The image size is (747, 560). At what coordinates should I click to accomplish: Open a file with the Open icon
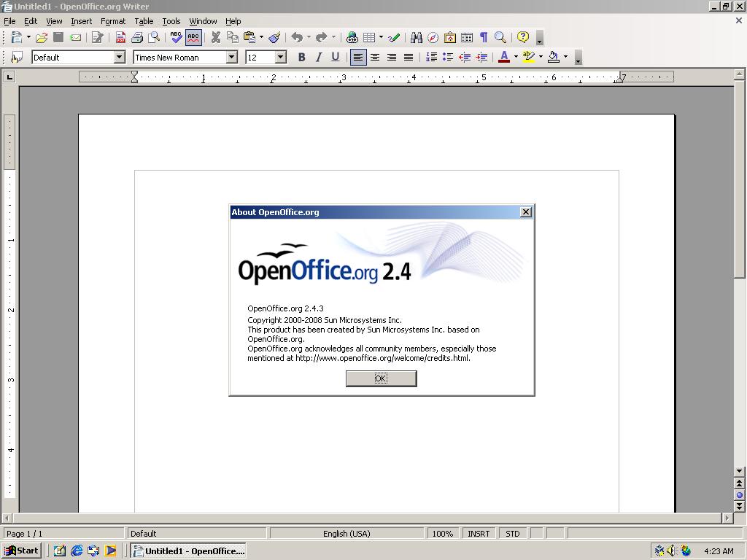tap(42, 37)
